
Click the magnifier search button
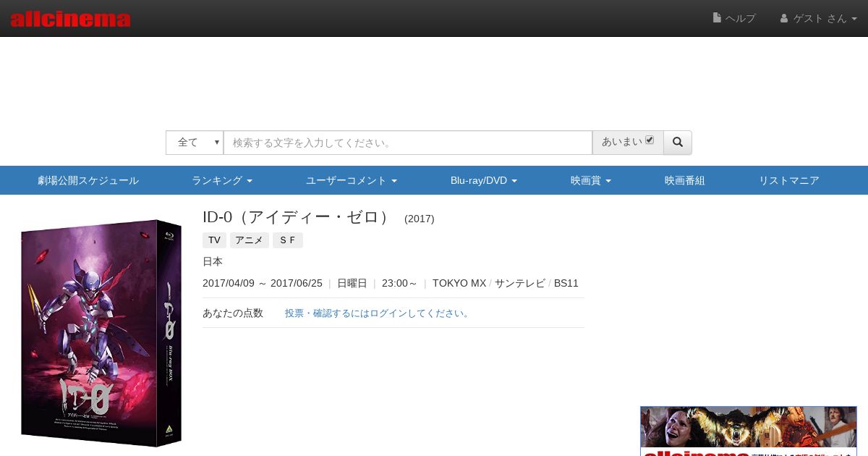[678, 143]
